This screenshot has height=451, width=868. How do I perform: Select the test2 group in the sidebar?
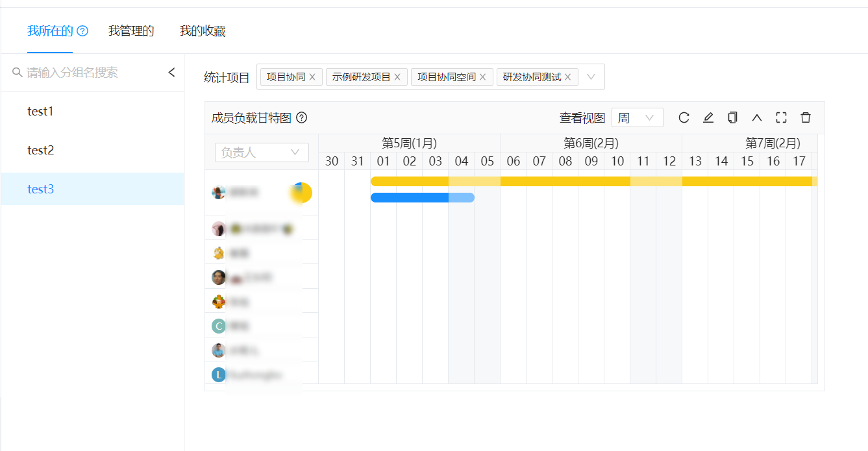[40, 150]
